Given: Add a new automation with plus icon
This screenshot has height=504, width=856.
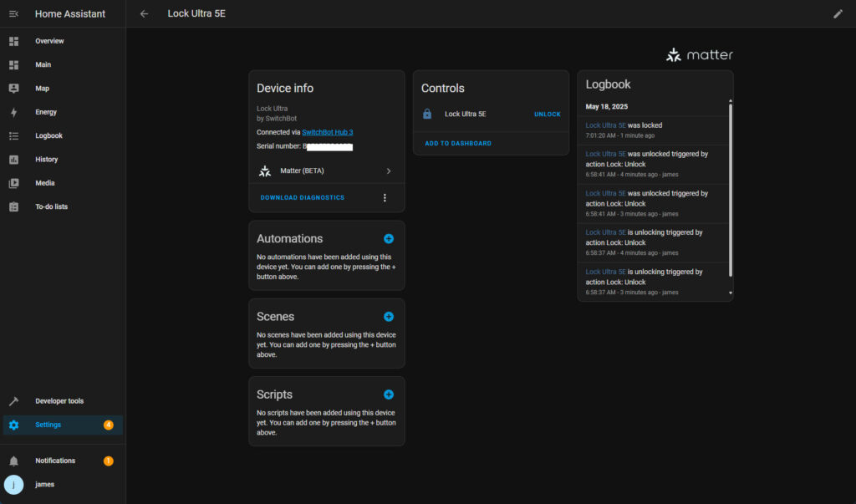Looking at the screenshot, I should click(388, 239).
